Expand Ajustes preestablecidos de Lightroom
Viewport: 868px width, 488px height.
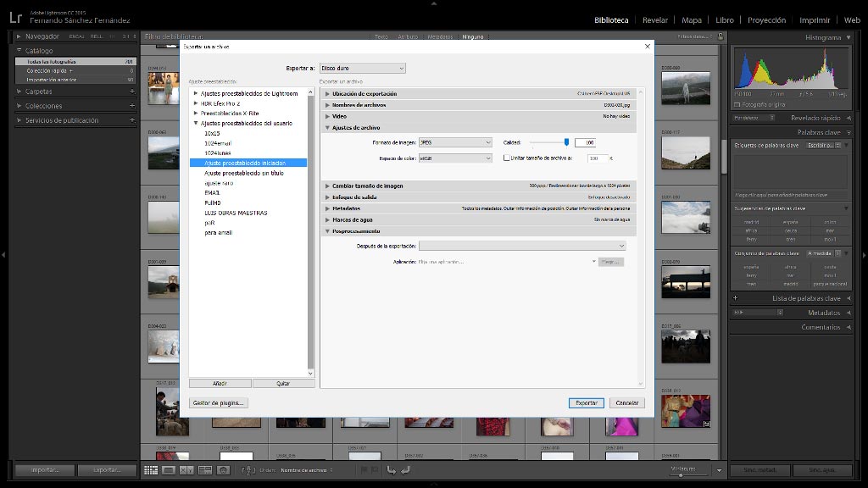tap(196, 93)
